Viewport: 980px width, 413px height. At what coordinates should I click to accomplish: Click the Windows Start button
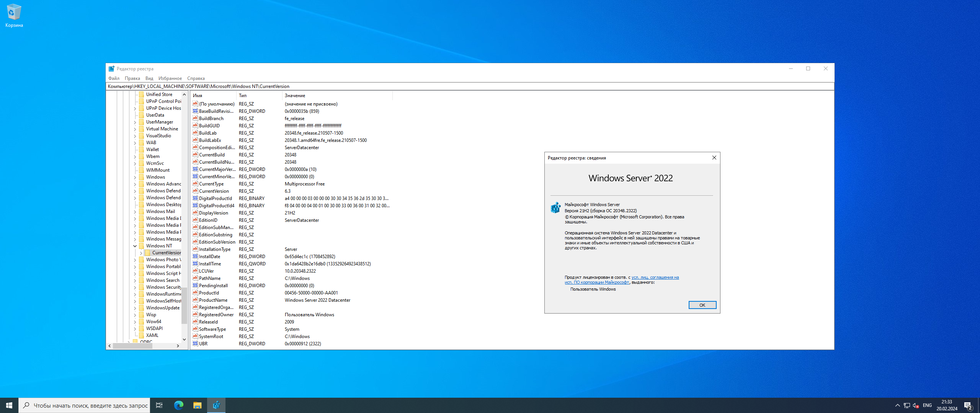pos(9,405)
